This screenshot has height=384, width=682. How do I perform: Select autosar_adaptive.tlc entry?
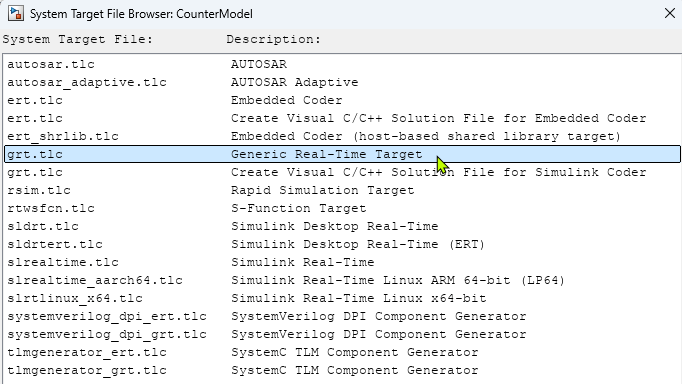coord(342,82)
